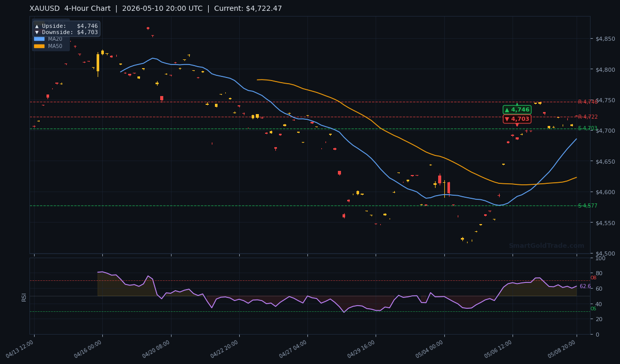The height and width of the screenshot is (364, 620).
Task: Click the 04/13 12:00 date label
Action: click(21, 349)
